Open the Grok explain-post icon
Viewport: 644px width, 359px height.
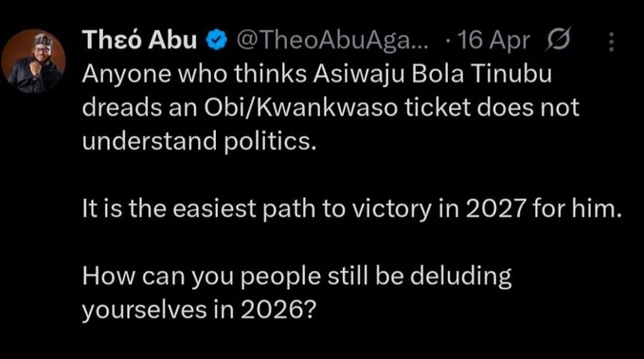click(x=558, y=39)
